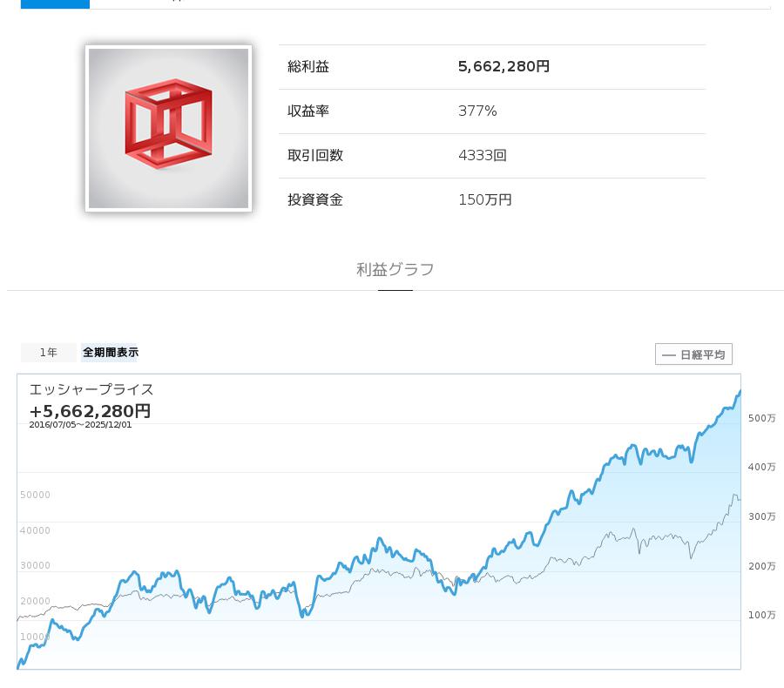Click the エッシャープライス chart title

coord(91,389)
